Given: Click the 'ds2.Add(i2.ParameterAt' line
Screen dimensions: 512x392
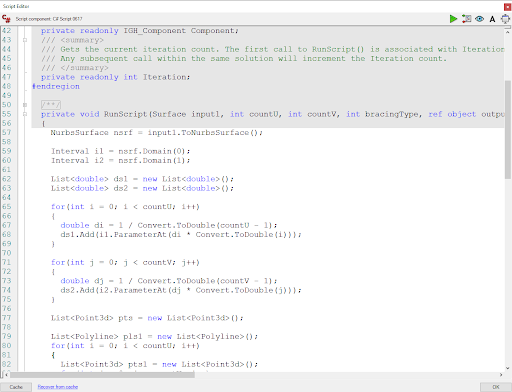Looking at the screenshot, I should [x=181, y=290].
